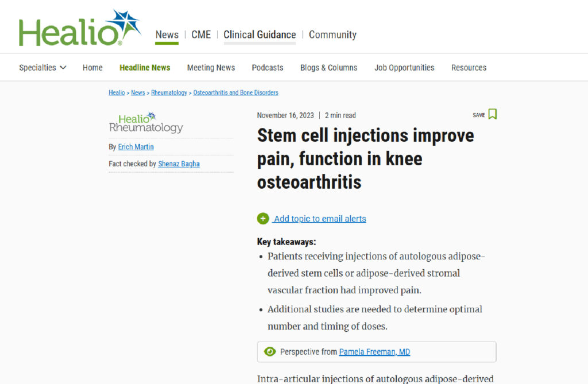Open Pamela Freeman, MD perspective link
Screen dimensions: 588x384
[374, 352]
